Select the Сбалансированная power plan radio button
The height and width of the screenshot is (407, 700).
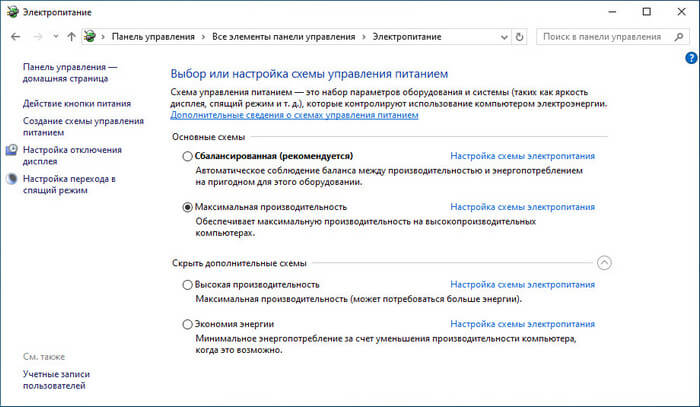(187, 156)
